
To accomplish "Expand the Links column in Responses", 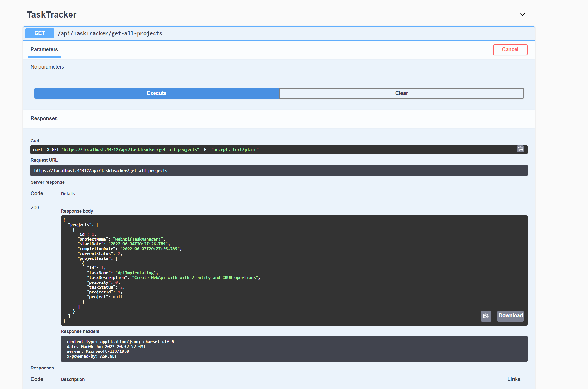I will (514, 379).
